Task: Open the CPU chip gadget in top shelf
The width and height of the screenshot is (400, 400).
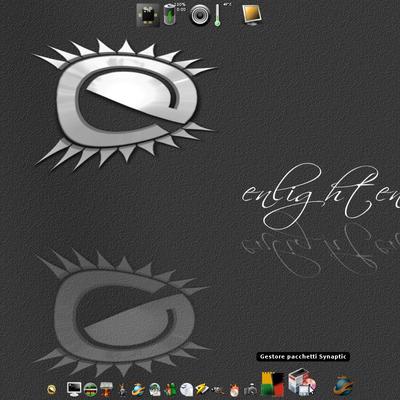Action: (x=148, y=15)
